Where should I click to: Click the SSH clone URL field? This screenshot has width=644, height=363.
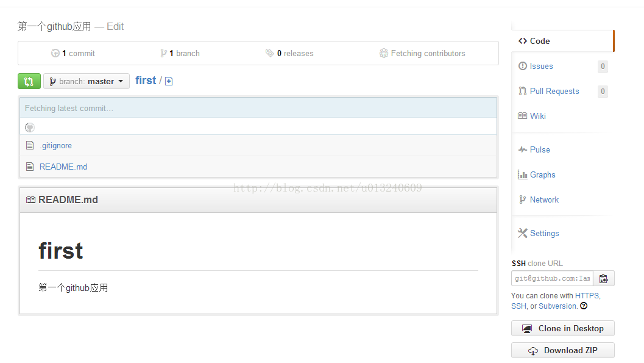(552, 278)
